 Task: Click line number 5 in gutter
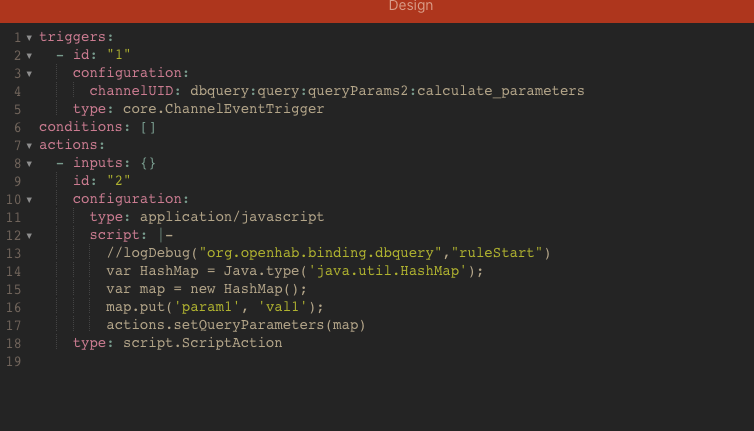click(x=17, y=110)
